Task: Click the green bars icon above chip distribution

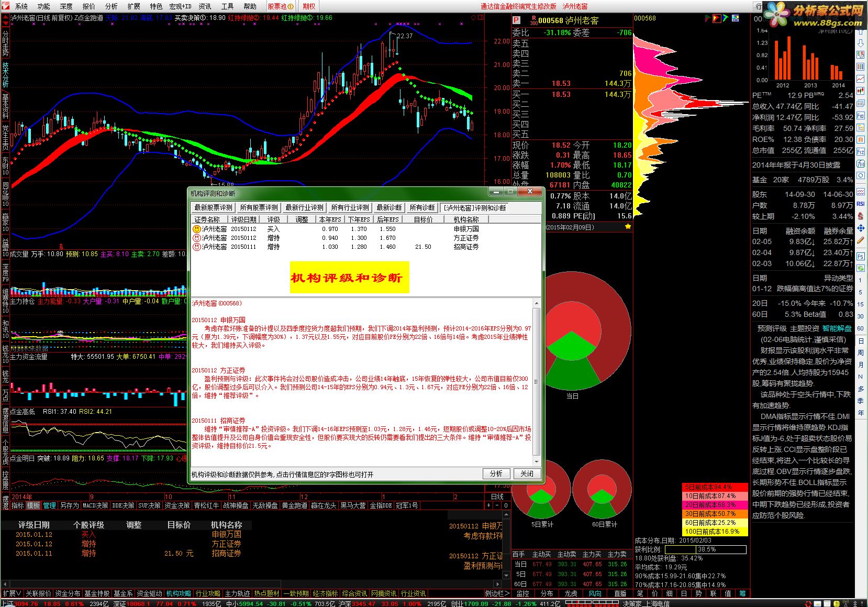Action: click(x=708, y=18)
